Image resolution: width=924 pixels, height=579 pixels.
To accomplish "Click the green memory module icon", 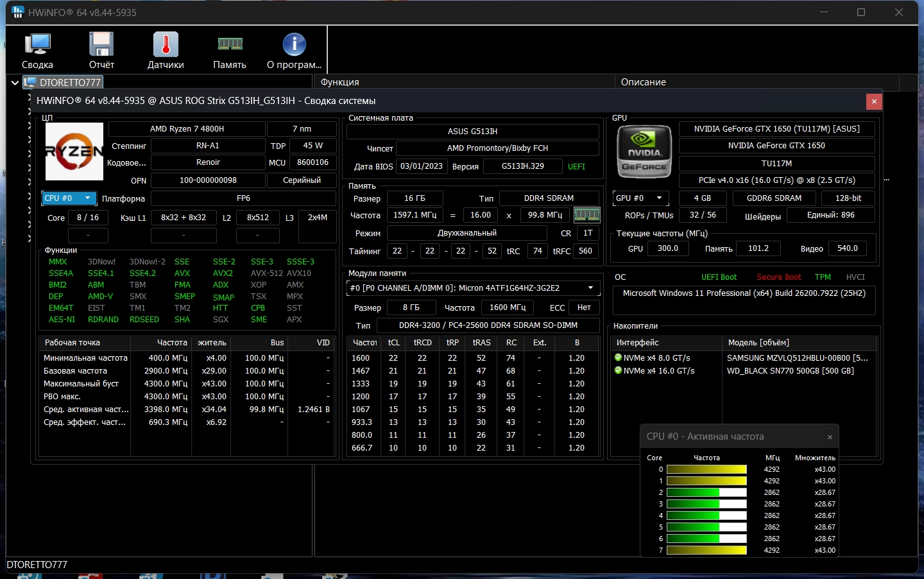I will pyautogui.click(x=586, y=214).
